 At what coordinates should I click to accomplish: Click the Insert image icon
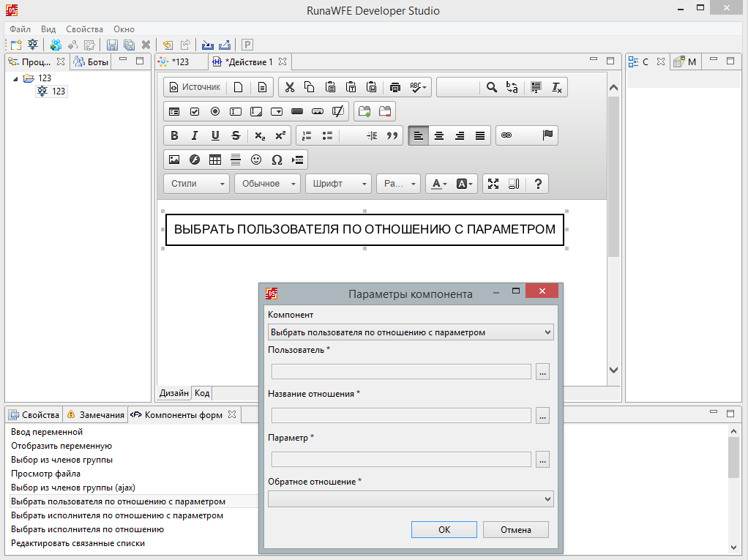pos(174,160)
